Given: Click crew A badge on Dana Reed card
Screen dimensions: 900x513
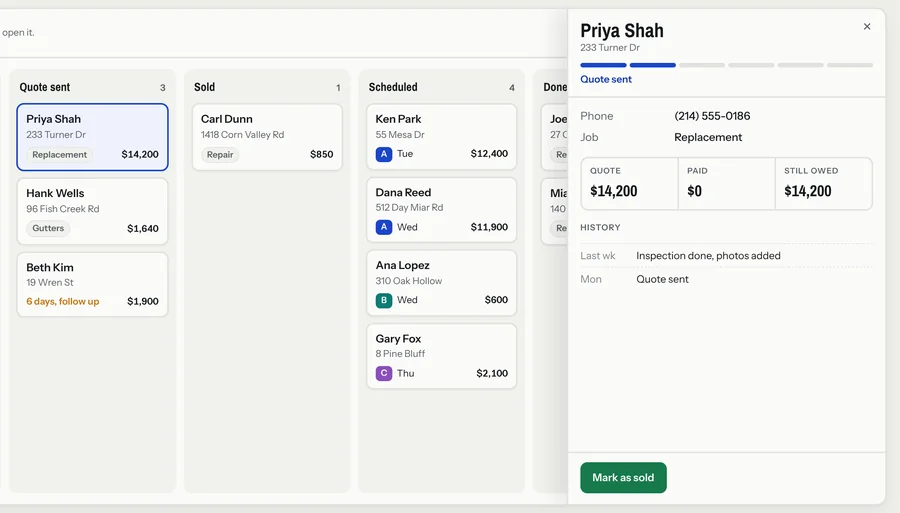Looking at the screenshot, I should coord(384,227).
